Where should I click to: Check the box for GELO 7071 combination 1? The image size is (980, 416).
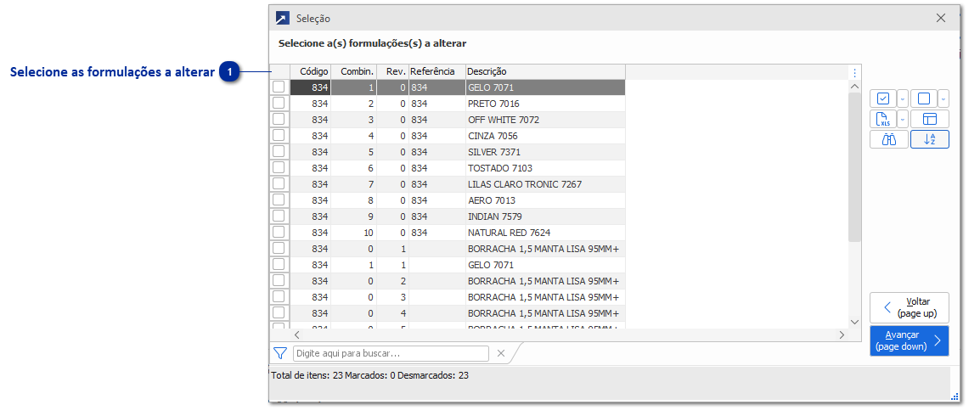click(x=279, y=87)
